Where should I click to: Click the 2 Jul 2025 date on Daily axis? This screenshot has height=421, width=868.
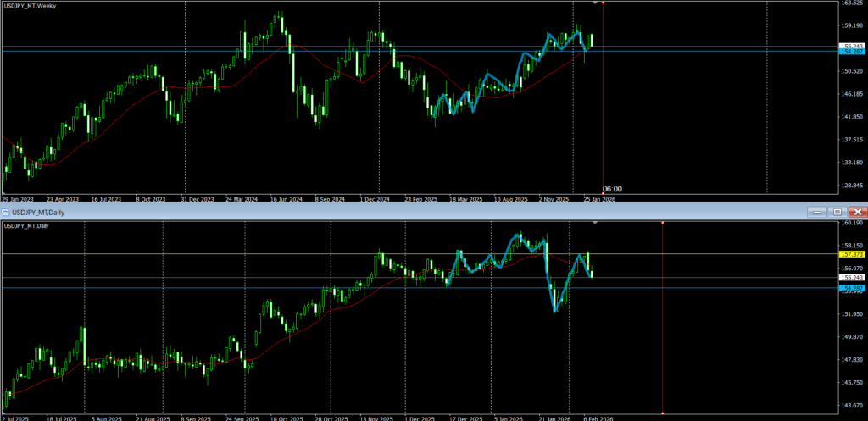pyautogui.click(x=17, y=418)
